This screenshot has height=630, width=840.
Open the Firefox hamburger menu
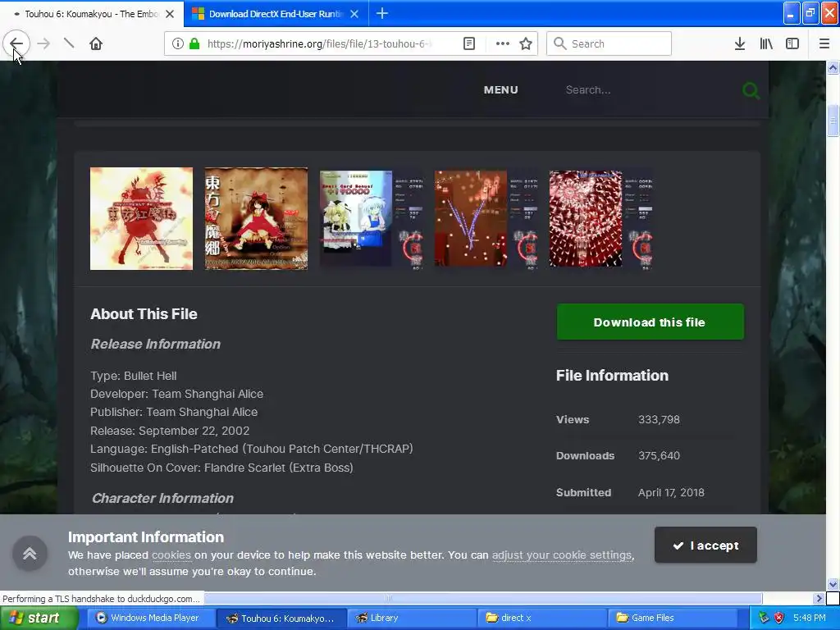tap(824, 43)
